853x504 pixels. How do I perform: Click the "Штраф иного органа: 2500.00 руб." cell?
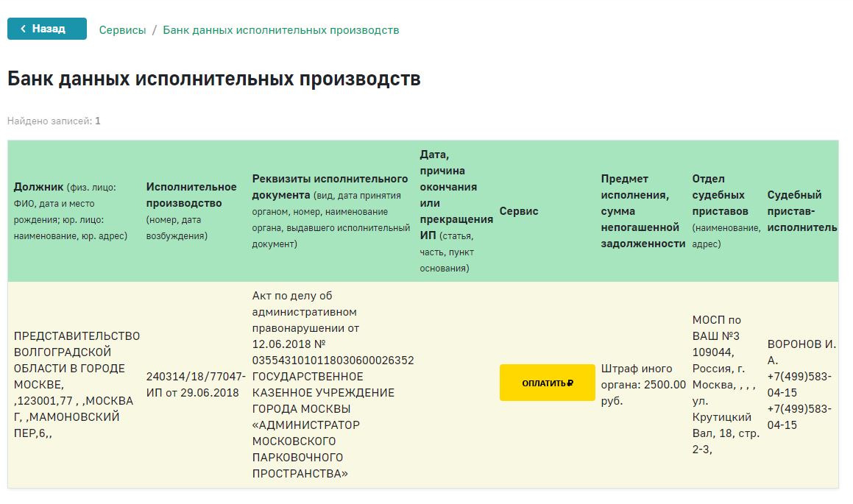pyautogui.click(x=643, y=385)
